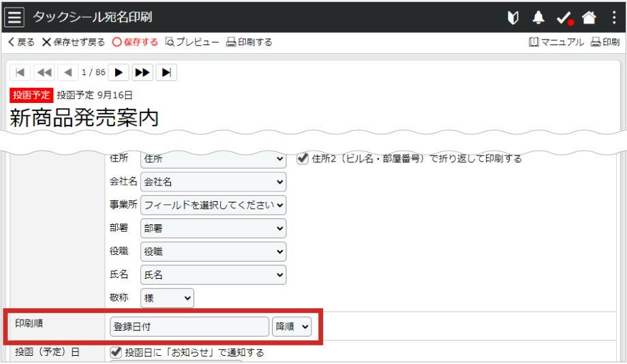This screenshot has height=364, width=627.
Task: Click the 投函予定 red status badge
Action: click(31, 95)
